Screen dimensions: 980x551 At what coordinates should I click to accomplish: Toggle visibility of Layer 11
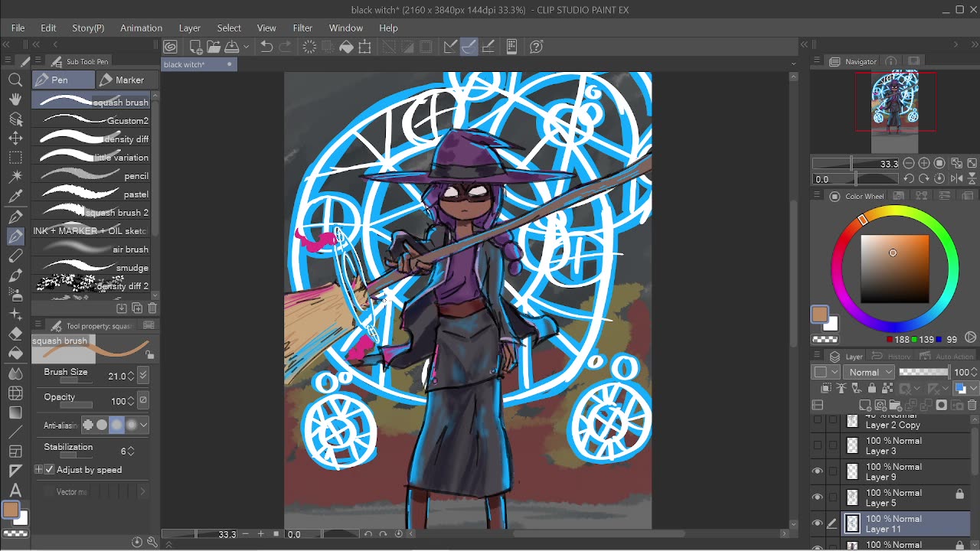(818, 523)
